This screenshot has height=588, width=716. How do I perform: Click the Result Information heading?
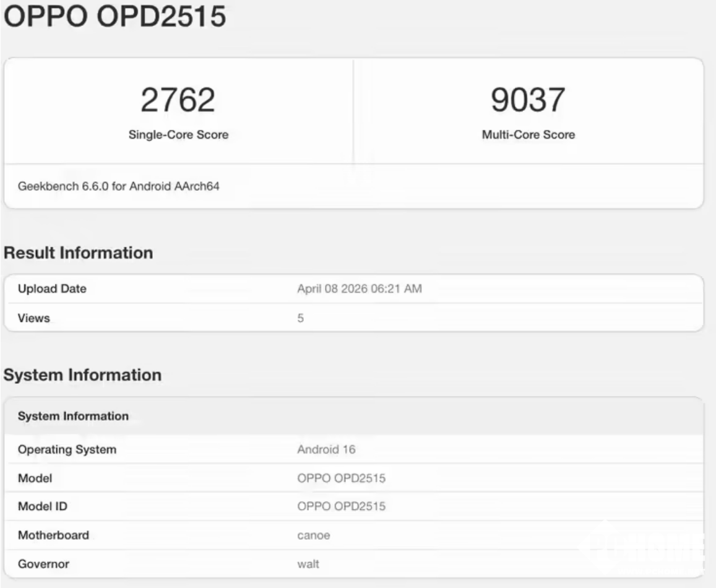[x=78, y=253]
